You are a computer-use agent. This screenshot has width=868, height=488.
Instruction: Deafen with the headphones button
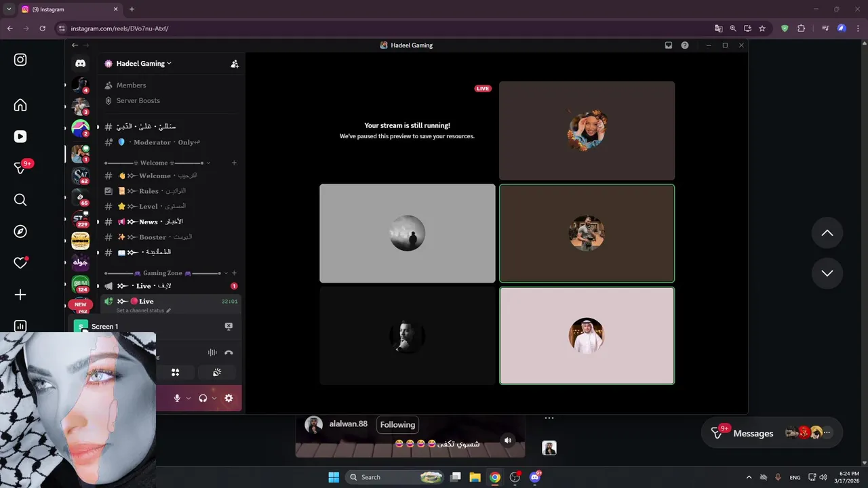tap(203, 398)
